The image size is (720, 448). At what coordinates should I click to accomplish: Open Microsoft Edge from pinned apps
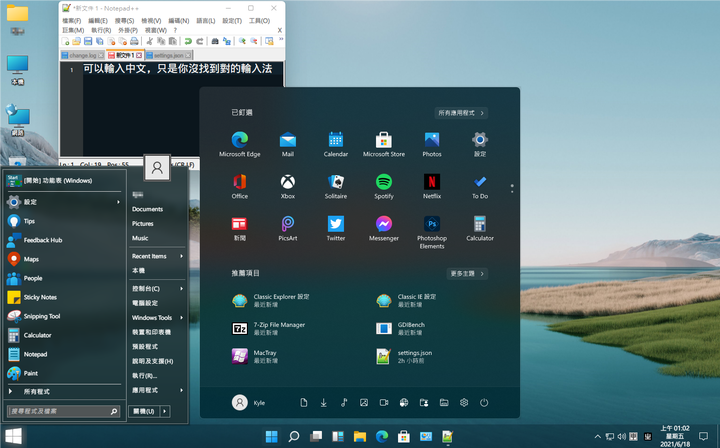[240, 144]
